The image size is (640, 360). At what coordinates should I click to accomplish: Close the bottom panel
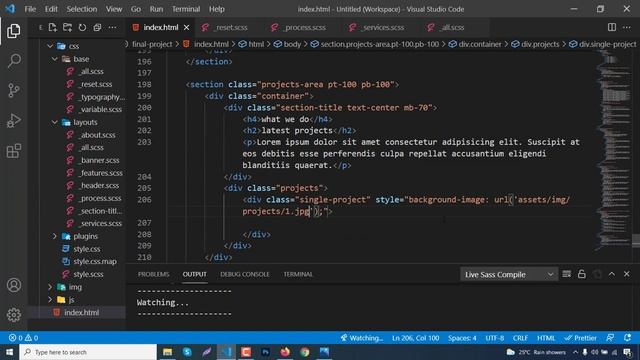627,274
